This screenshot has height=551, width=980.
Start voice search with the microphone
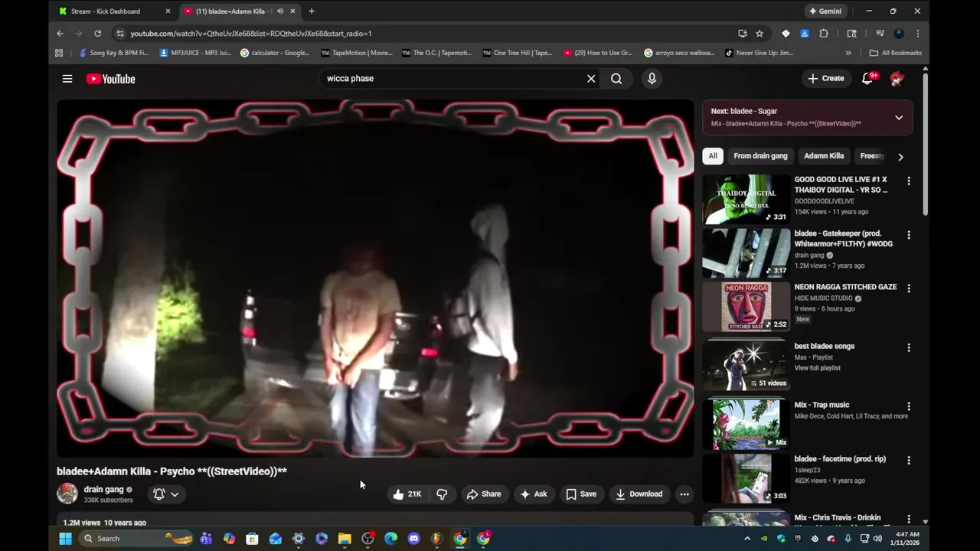click(652, 78)
